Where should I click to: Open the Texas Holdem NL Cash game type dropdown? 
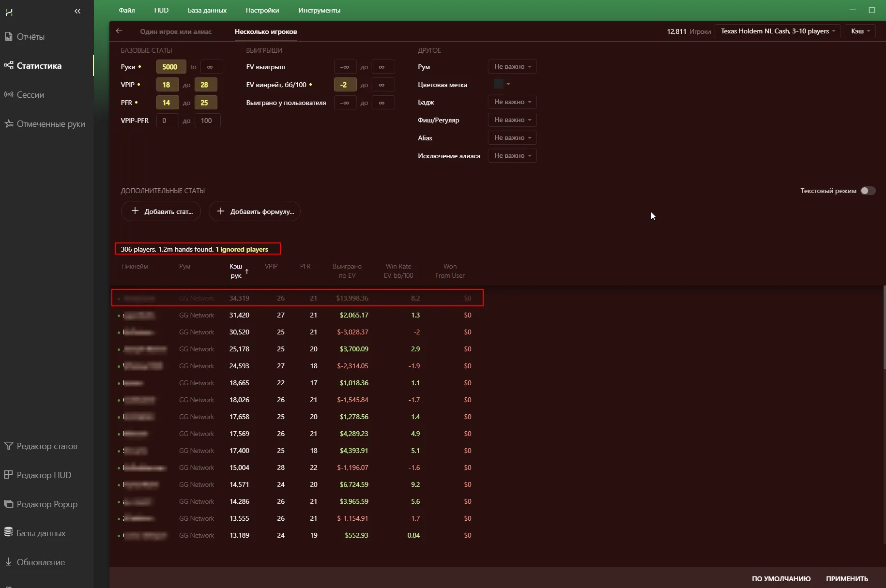click(x=778, y=31)
